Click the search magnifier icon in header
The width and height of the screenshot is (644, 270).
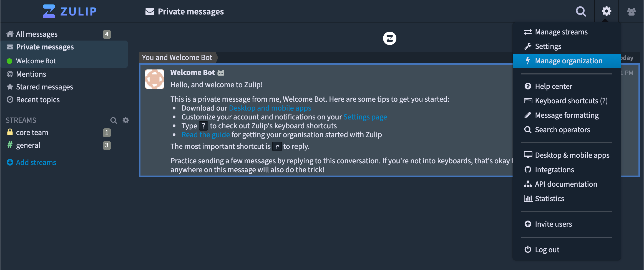pos(581,11)
